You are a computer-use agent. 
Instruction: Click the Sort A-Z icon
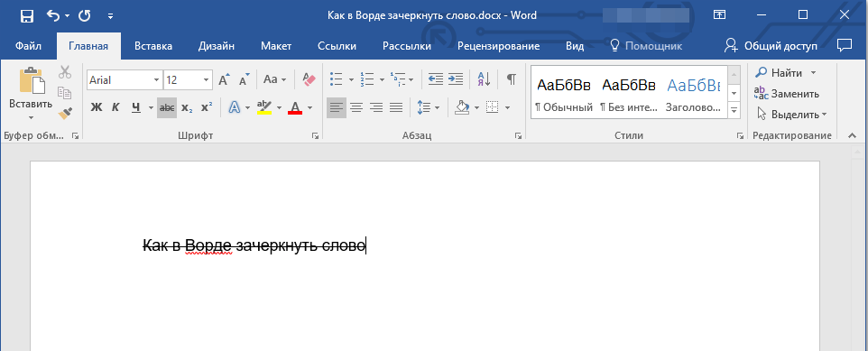[x=484, y=79]
